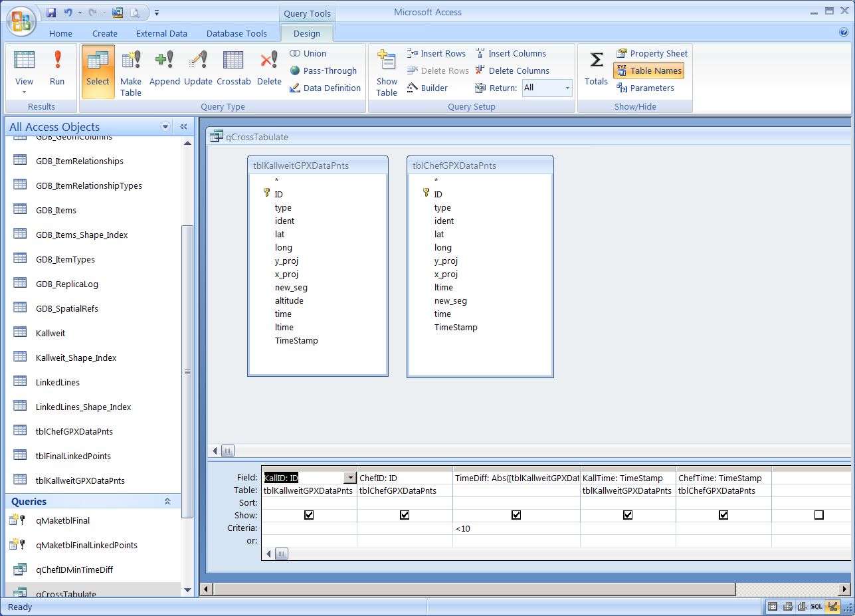This screenshot has height=616, width=855.
Task: Select altitude field in tblKallweitGPXDataPnts
Action: [289, 300]
